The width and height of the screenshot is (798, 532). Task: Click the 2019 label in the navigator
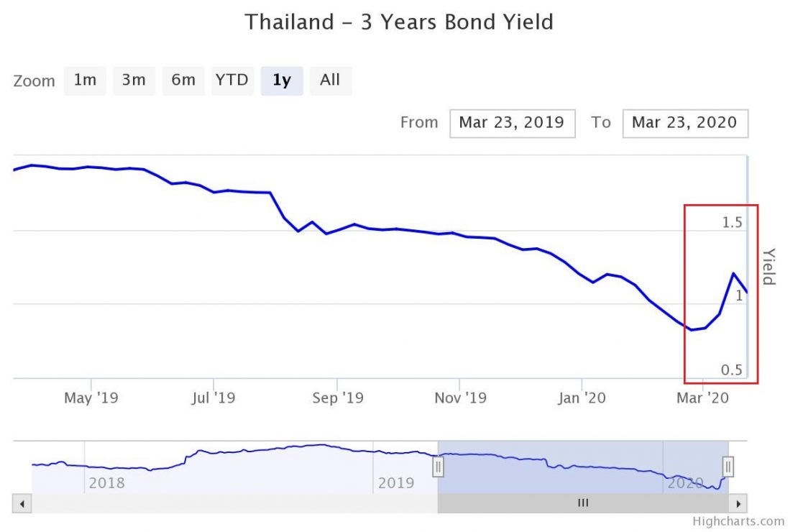(396, 483)
